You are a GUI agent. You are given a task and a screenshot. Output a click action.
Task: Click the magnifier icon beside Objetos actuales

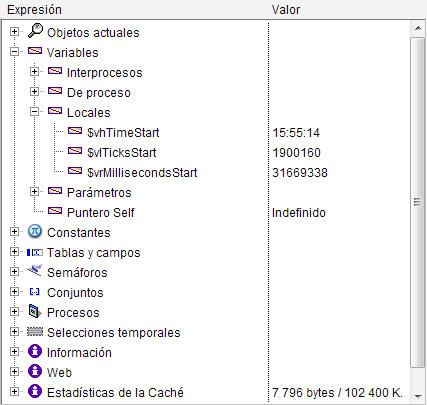(35, 31)
